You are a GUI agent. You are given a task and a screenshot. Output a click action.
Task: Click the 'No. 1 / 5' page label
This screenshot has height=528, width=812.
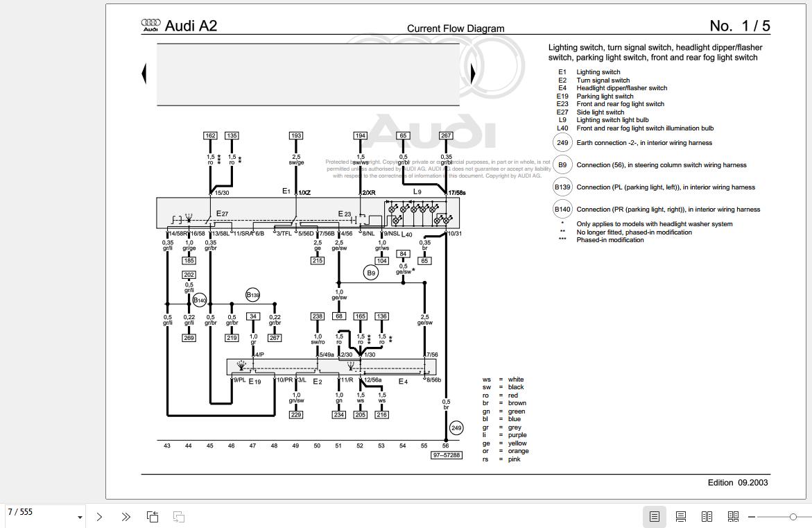(740, 26)
